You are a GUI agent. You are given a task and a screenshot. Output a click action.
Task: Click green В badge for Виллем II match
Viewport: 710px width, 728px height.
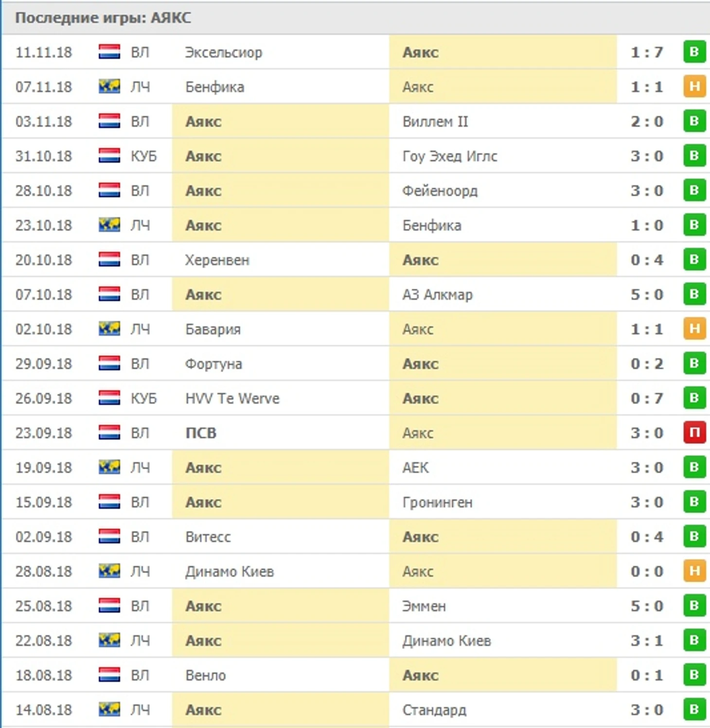pos(694,121)
